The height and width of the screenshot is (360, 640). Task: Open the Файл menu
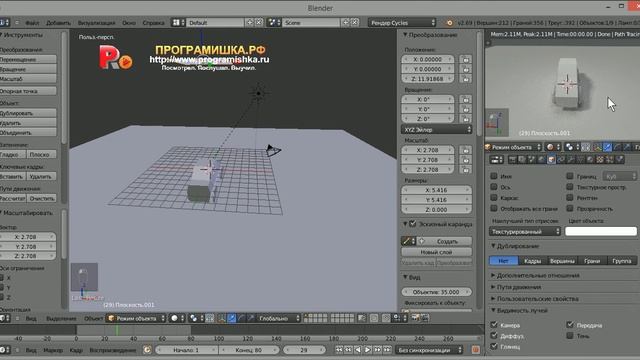pyautogui.click(x=32, y=23)
